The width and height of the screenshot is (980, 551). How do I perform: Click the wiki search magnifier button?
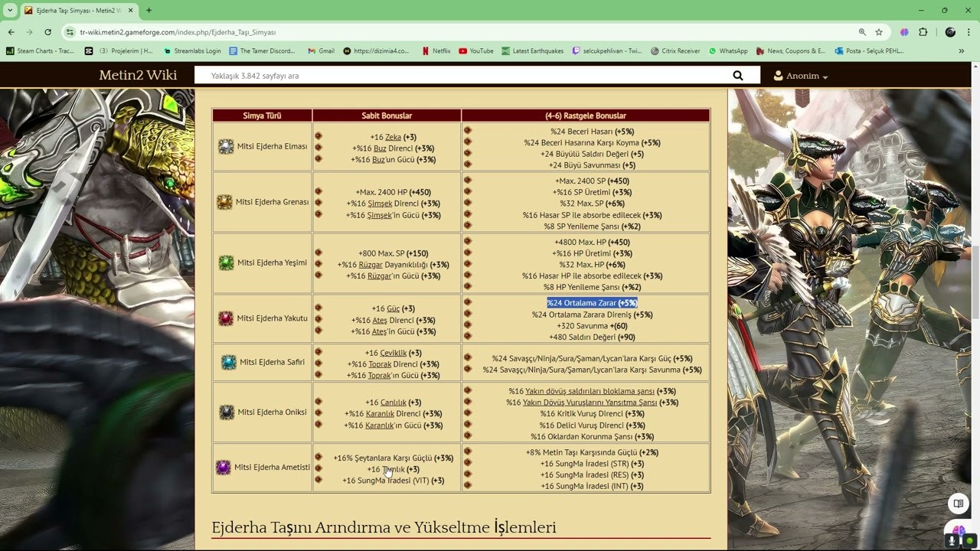pos(738,76)
